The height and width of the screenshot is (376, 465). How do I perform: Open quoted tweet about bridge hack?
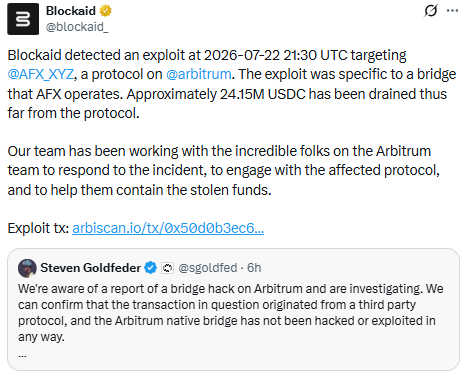[x=233, y=309]
